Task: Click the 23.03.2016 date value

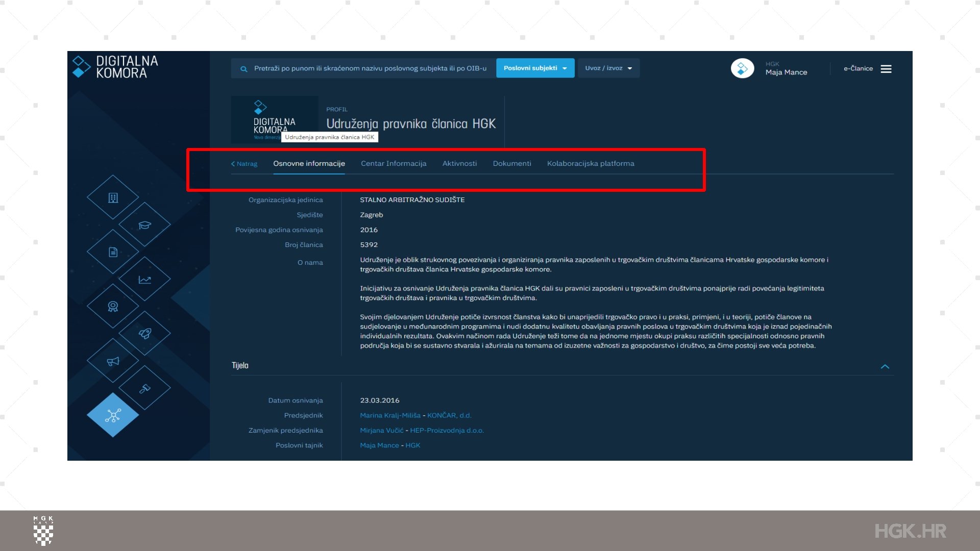Action: click(379, 400)
